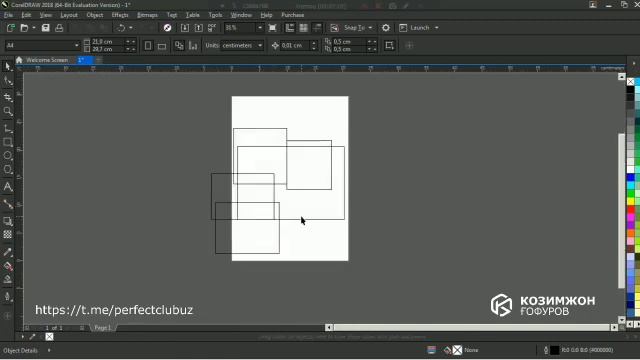Select the Polygon tool
Screen dimensions: 640x360
(x=7, y=169)
